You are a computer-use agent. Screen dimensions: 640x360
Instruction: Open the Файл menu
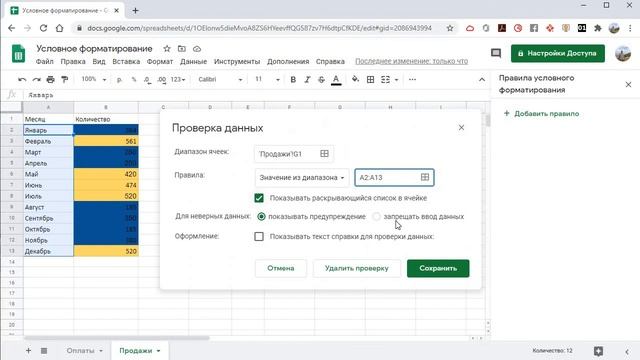pos(44,62)
